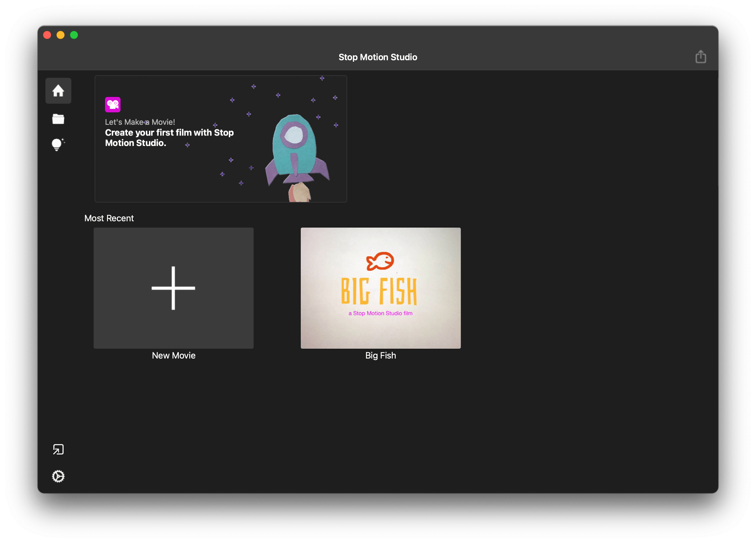
Task: Click the rocket illustration in the banner
Action: (x=297, y=158)
